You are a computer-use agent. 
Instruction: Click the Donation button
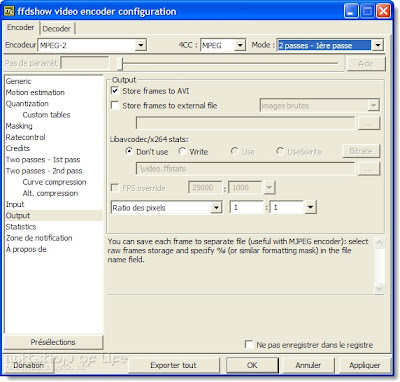[x=29, y=365]
